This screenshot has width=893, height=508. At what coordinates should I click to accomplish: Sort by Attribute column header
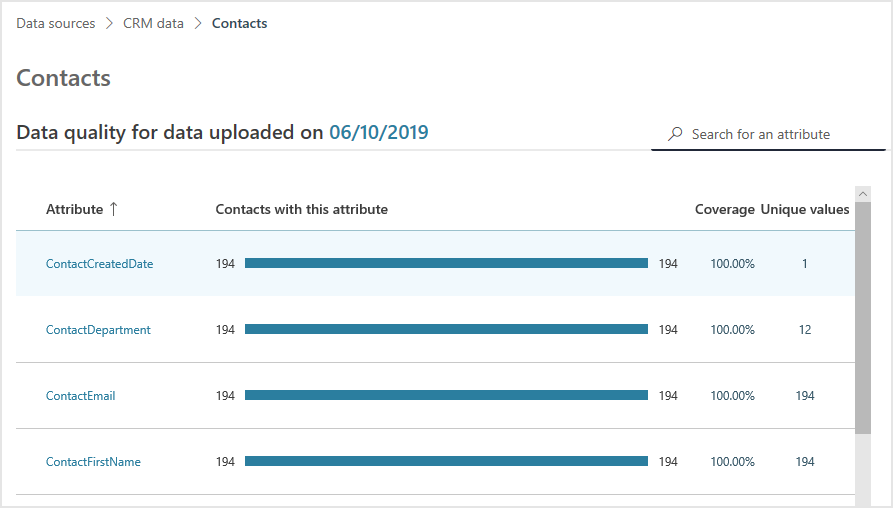point(75,209)
